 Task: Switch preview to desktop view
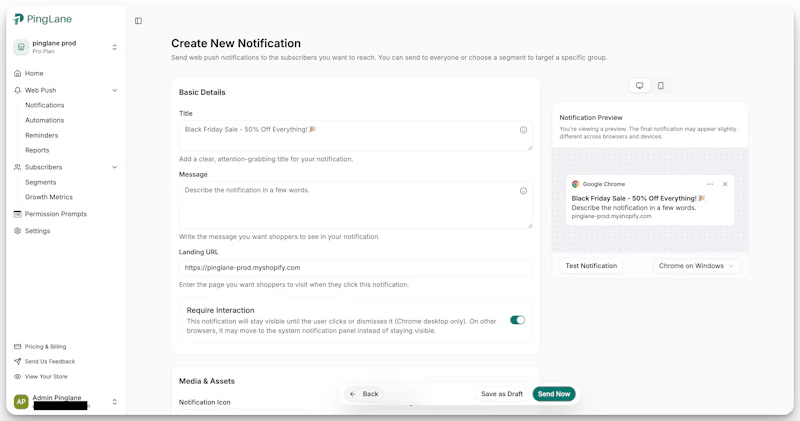tap(639, 86)
